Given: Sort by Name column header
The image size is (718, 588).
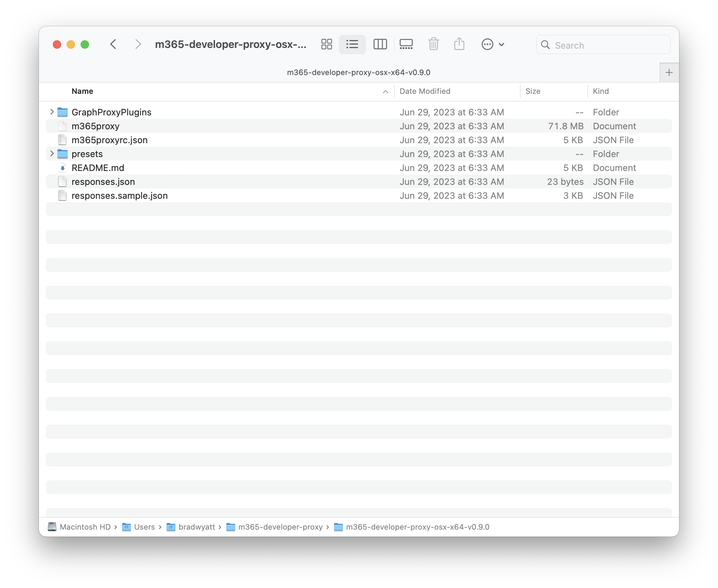Looking at the screenshot, I should [x=82, y=91].
